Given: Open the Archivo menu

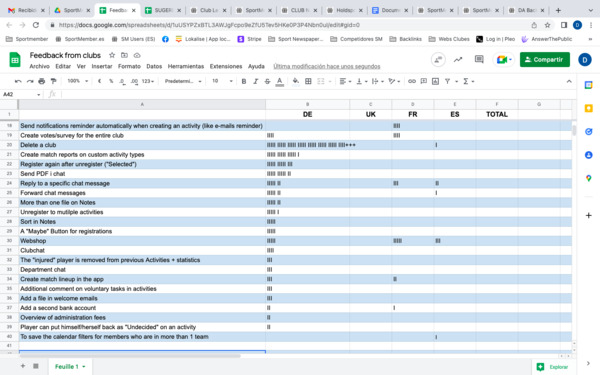Looking at the screenshot, I should click(x=39, y=66).
